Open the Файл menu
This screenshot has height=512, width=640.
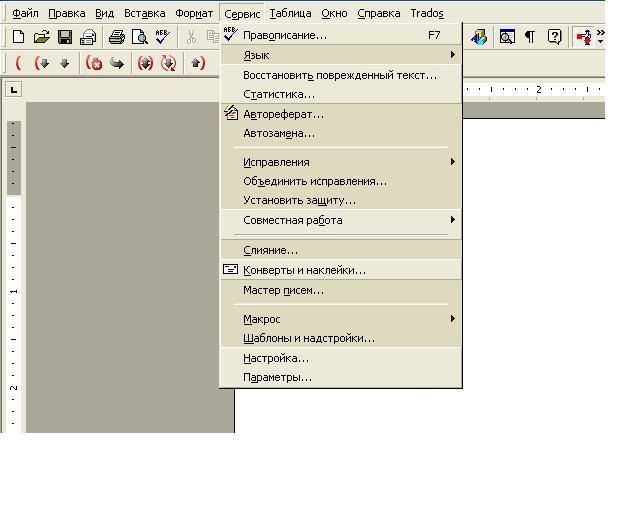[x=25, y=13]
